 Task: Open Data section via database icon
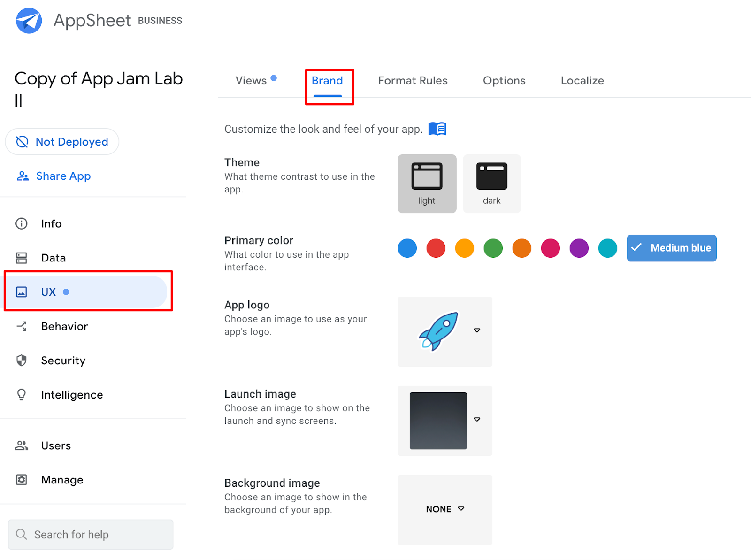22,258
